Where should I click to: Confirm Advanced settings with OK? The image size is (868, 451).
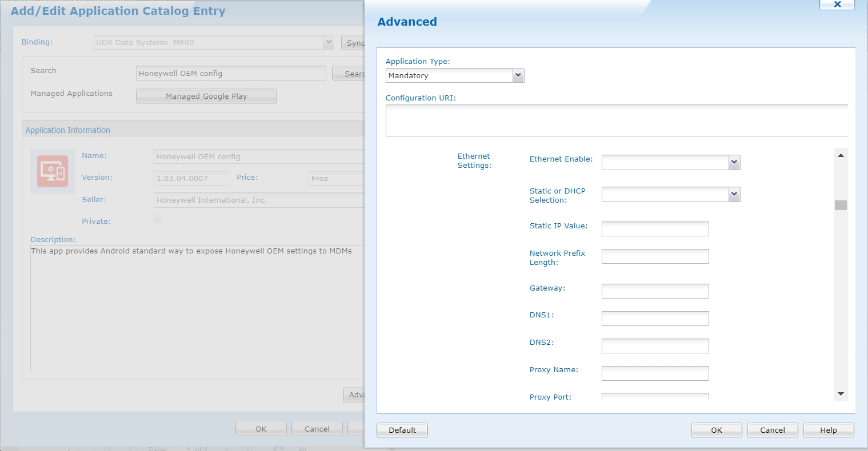716,430
